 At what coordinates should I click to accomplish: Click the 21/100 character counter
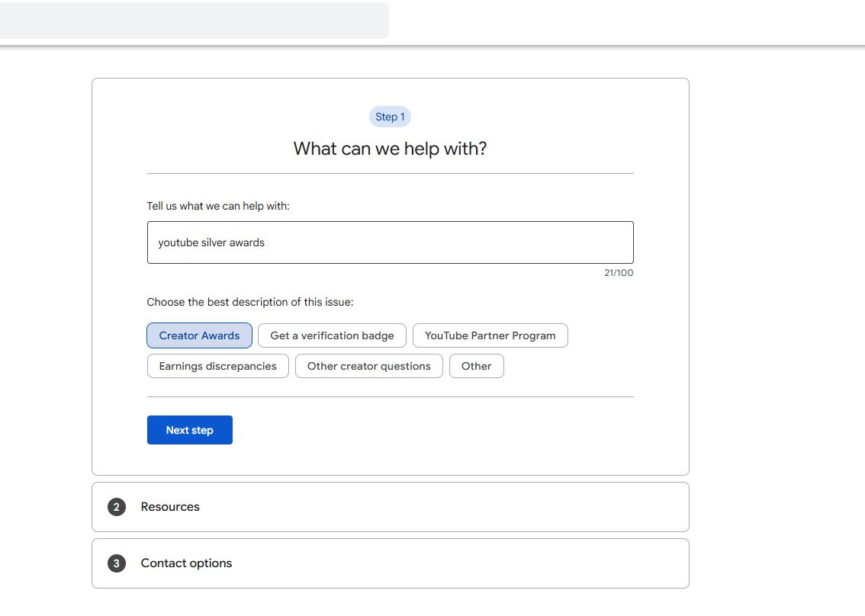coord(618,273)
